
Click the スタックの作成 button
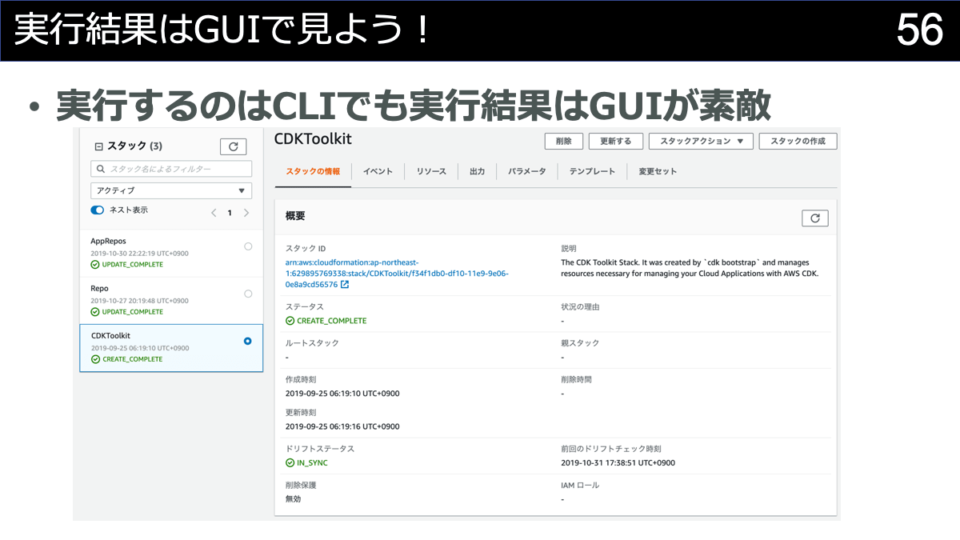[798, 141]
